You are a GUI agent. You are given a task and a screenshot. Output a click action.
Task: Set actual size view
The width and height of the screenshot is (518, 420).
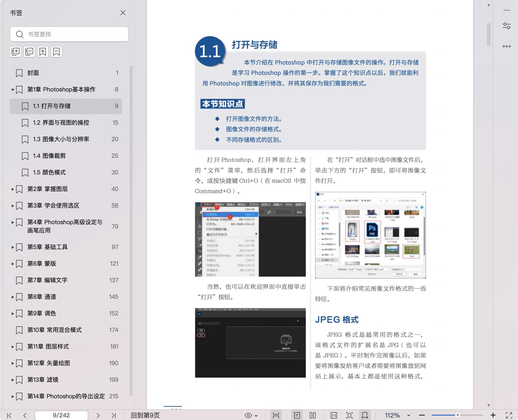334,415
